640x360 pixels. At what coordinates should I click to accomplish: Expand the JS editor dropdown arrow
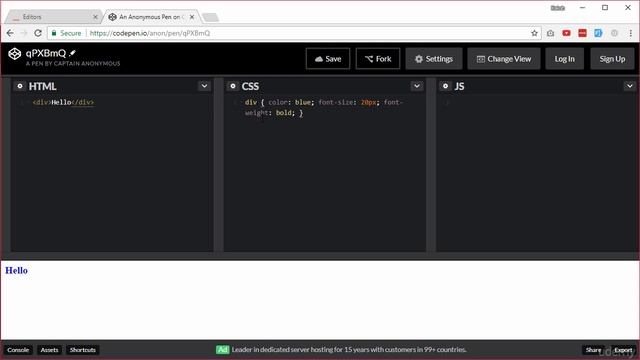click(630, 86)
